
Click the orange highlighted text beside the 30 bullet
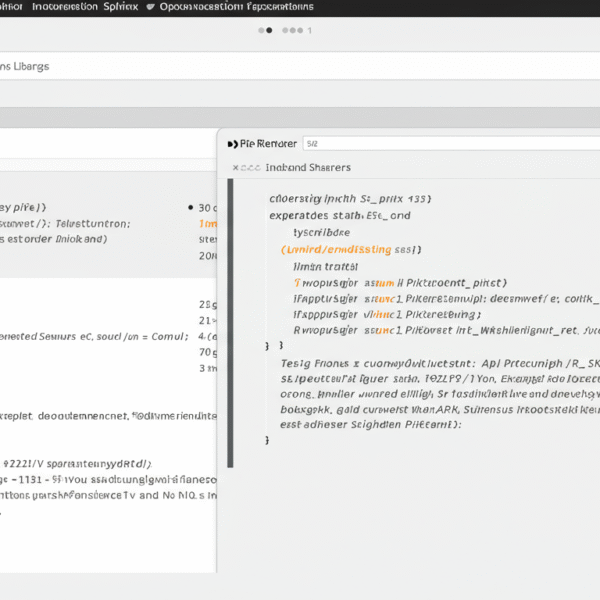point(208,224)
